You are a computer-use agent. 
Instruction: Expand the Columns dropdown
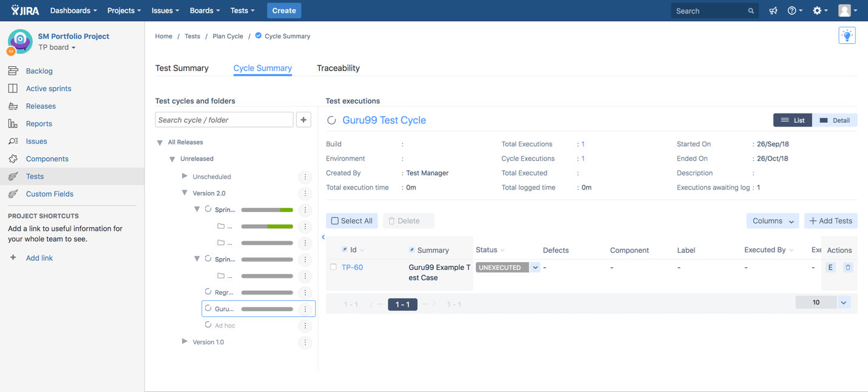tap(772, 221)
